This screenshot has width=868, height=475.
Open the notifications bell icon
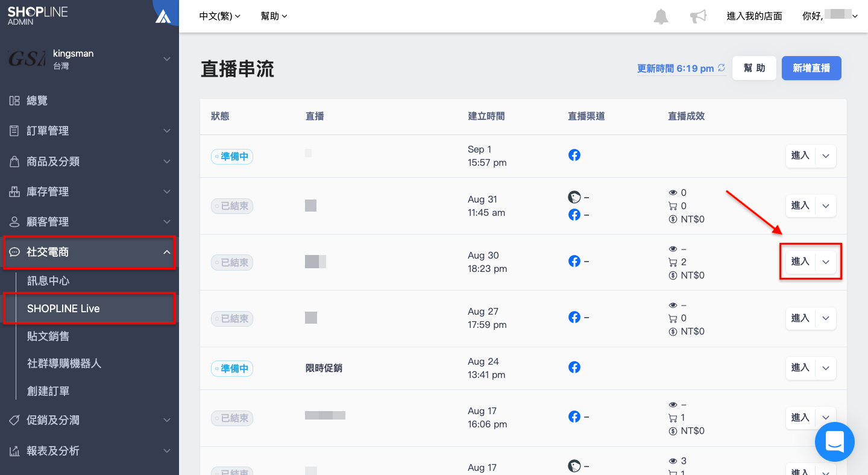coord(661,16)
